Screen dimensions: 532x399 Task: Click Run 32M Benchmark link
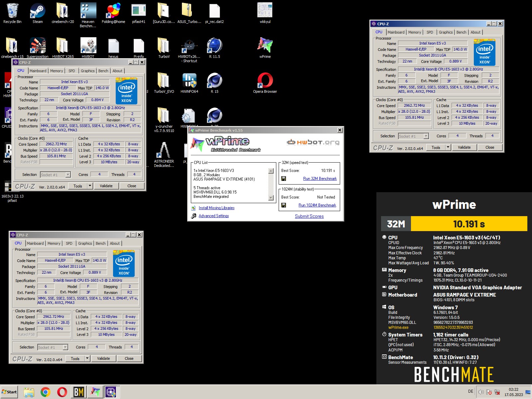coord(320,179)
